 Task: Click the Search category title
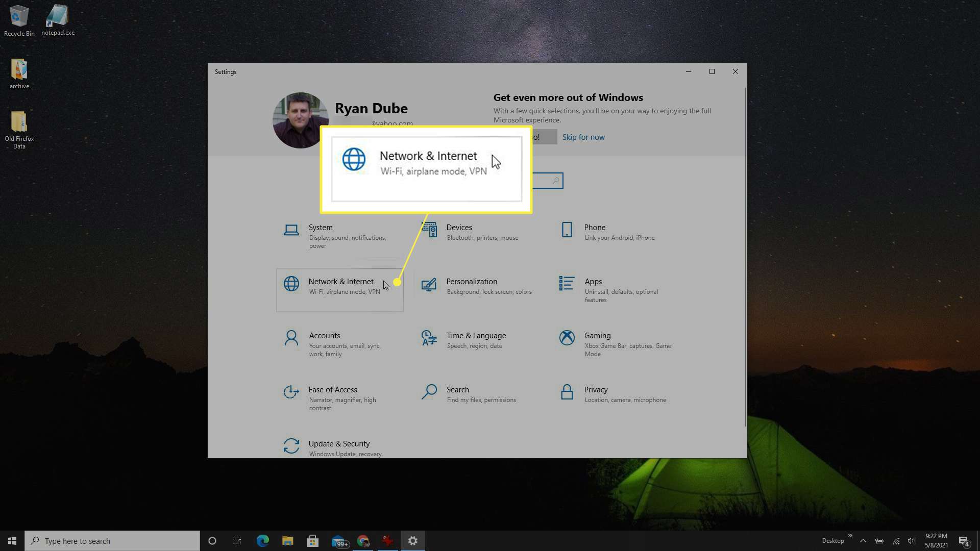[457, 390]
